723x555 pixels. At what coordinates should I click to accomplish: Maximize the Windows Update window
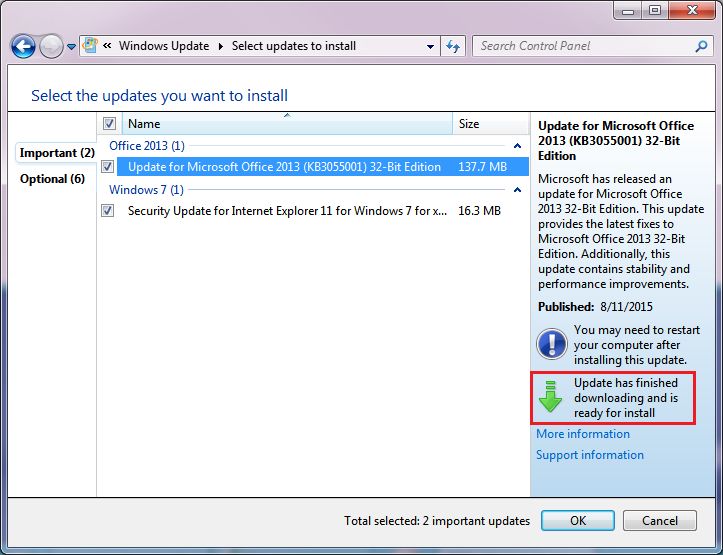pos(655,10)
